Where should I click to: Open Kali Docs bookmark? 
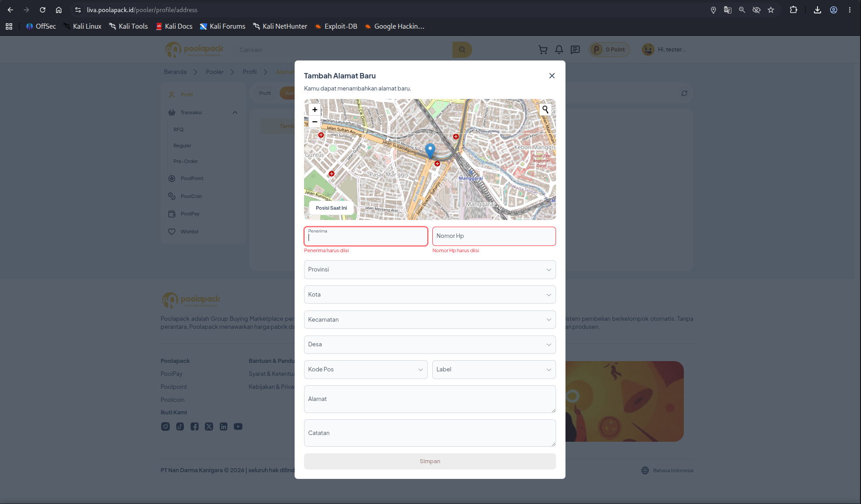click(x=174, y=26)
